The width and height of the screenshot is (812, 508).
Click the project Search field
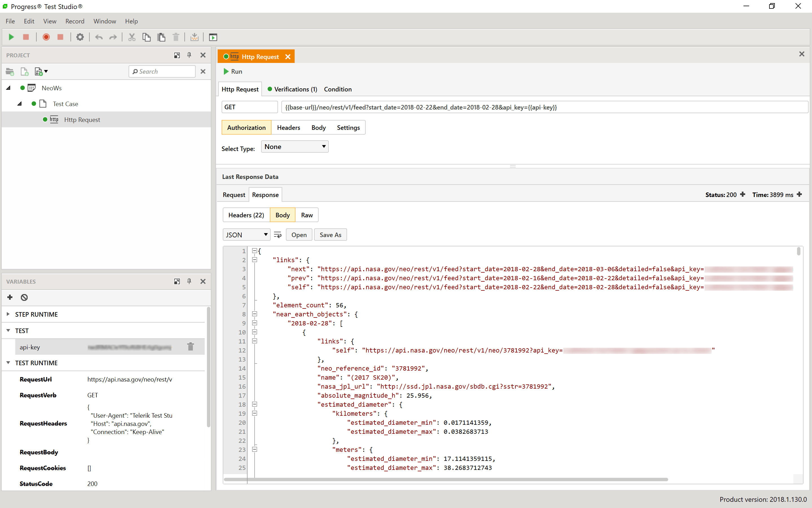click(162, 72)
